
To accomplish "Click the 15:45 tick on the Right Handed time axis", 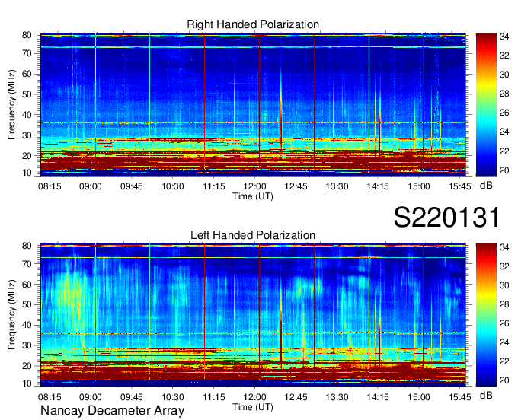I will point(460,186).
